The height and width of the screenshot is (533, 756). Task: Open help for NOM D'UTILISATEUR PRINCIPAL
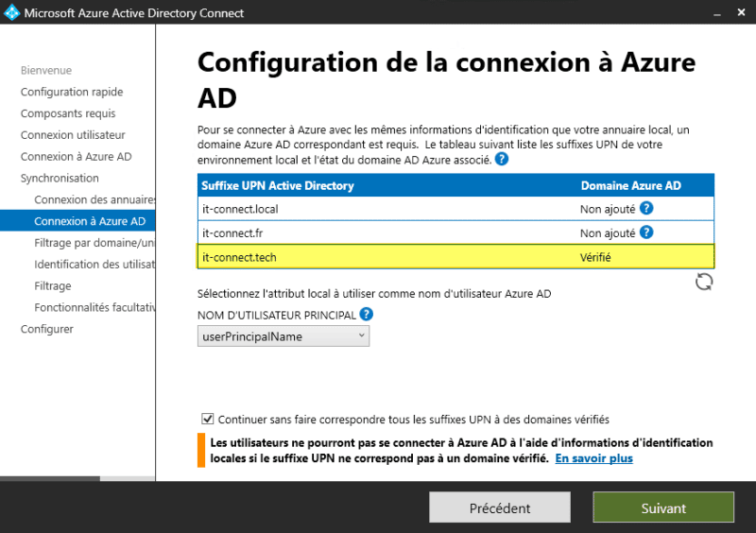(367, 315)
